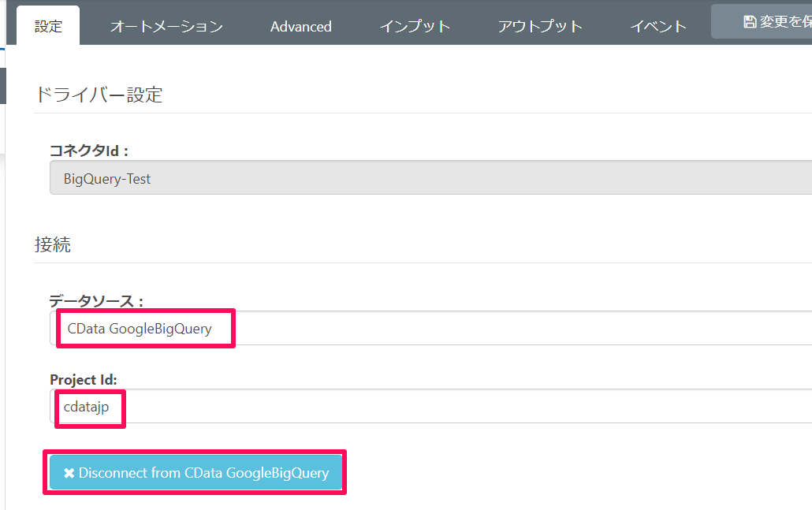Screen dimensions: 812x510
Task: Click the Project Id label
Action: pyautogui.click(x=83, y=379)
